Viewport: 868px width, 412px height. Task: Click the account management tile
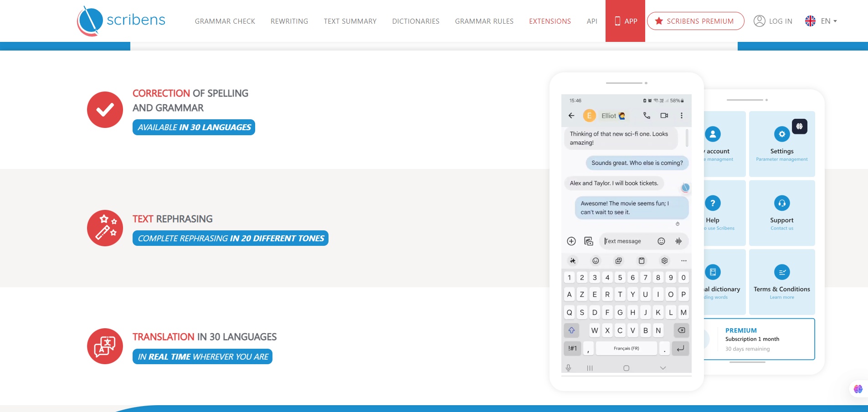click(725, 144)
